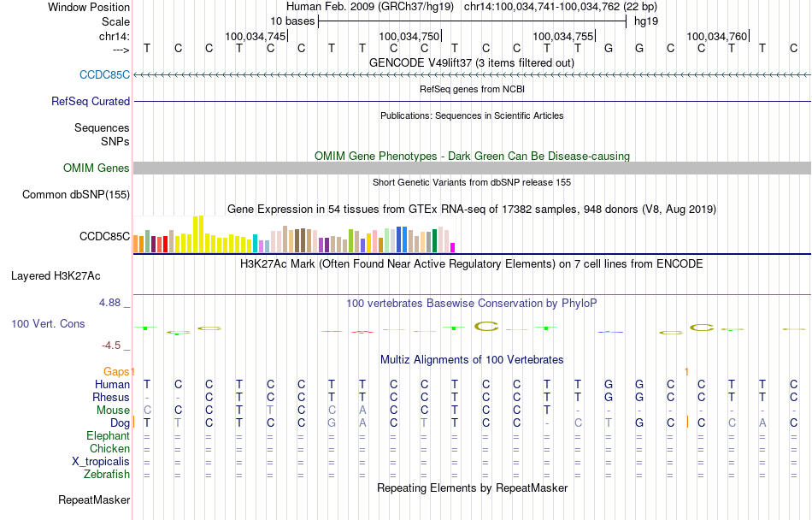Screen dimensions: 812x520
Task: Select the Elephant alignment row label
Action: pos(109,436)
